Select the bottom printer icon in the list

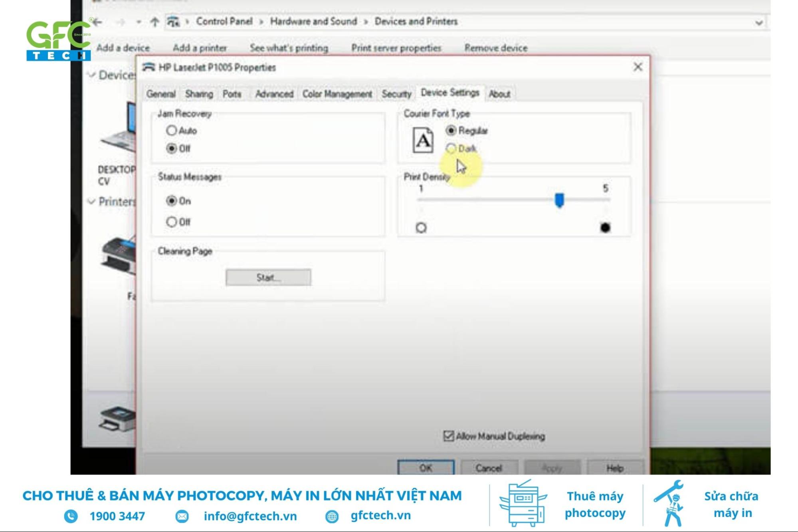[117, 419]
